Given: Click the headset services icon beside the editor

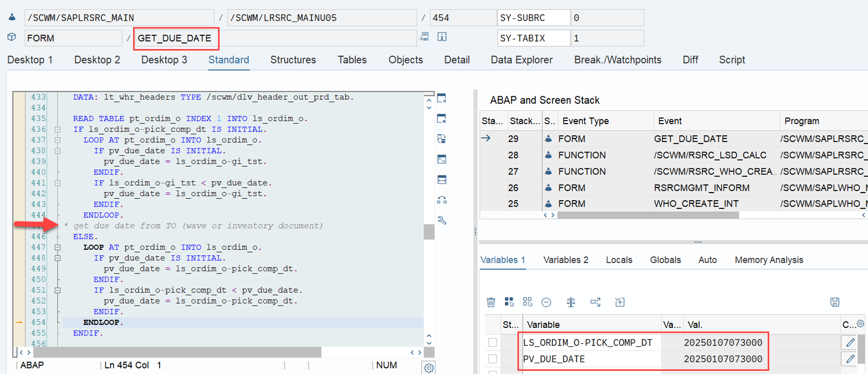Looking at the screenshot, I should 442,200.
